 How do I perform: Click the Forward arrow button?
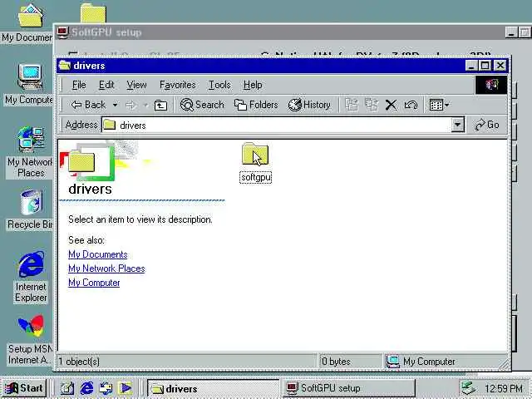tap(131, 106)
